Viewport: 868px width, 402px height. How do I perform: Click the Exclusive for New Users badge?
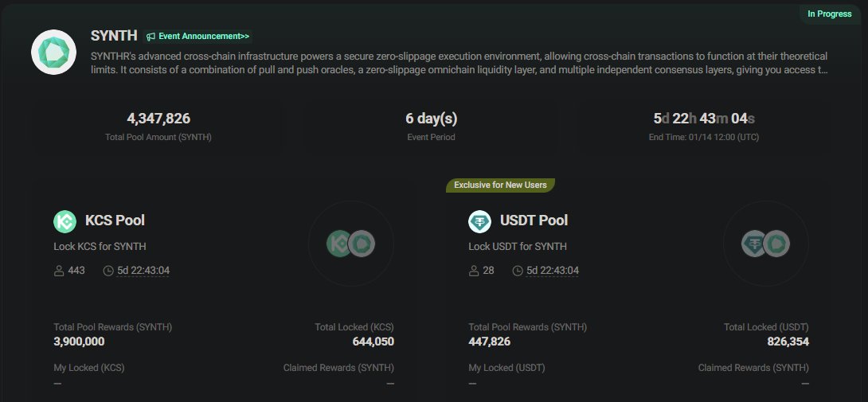coord(500,185)
